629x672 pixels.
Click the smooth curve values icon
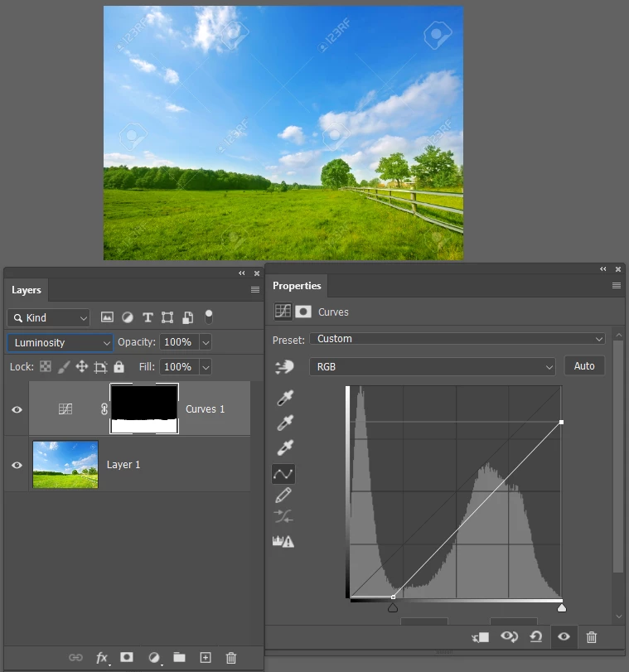pos(283,516)
